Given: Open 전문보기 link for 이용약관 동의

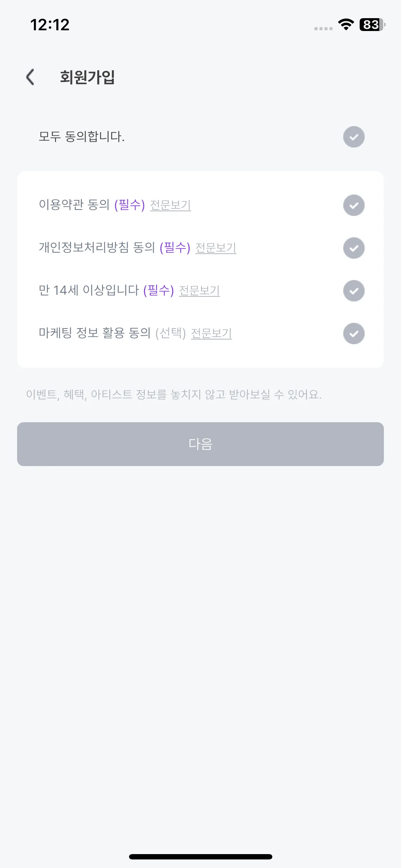Looking at the screenshot, I should point(170,205).
